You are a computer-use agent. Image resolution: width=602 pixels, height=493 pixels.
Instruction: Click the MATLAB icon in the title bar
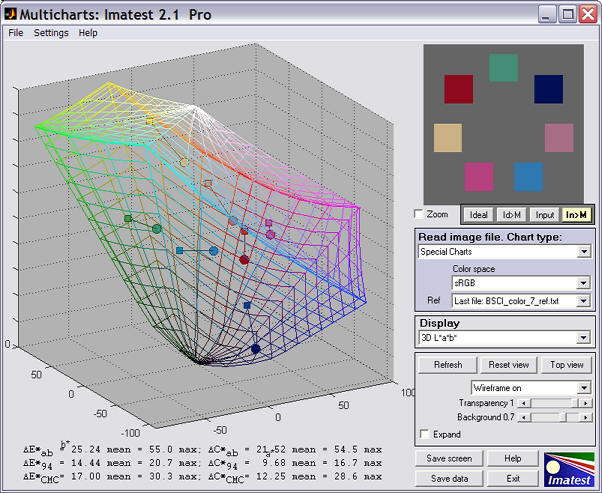pos(10,14)
